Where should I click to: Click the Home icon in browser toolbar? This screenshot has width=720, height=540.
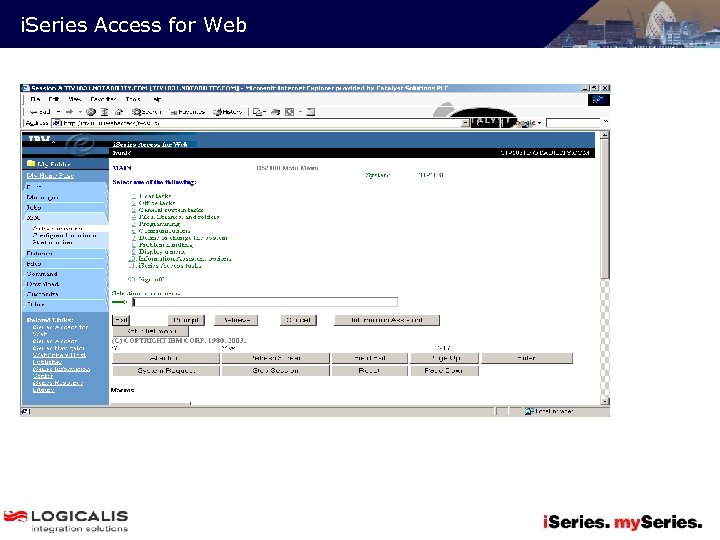119,112
